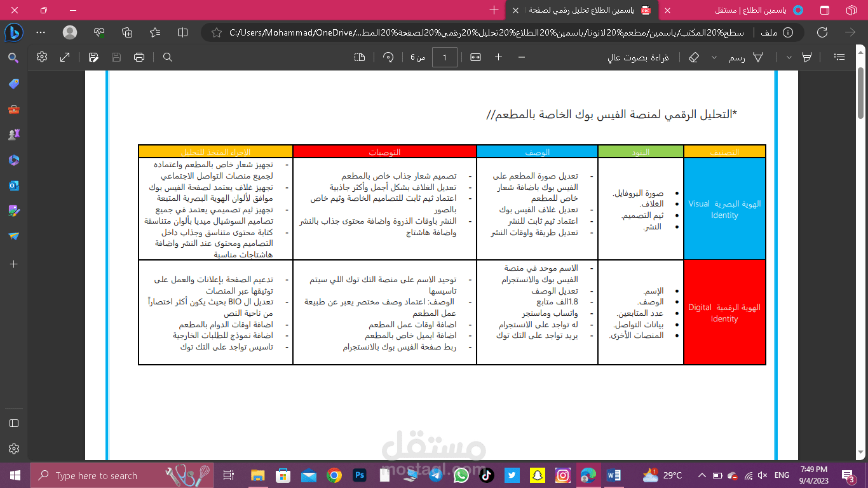Click the Digital Identity category cell

[724, 313]
